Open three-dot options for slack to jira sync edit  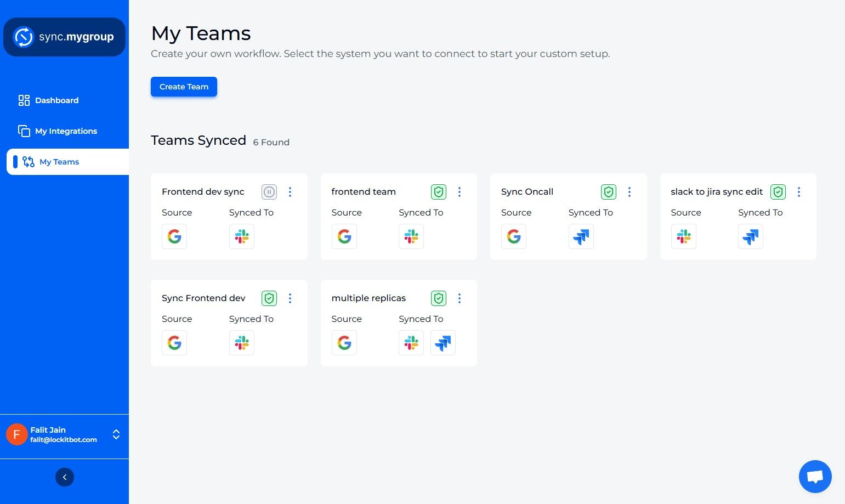pyautogui.click(x=799, y=192)
